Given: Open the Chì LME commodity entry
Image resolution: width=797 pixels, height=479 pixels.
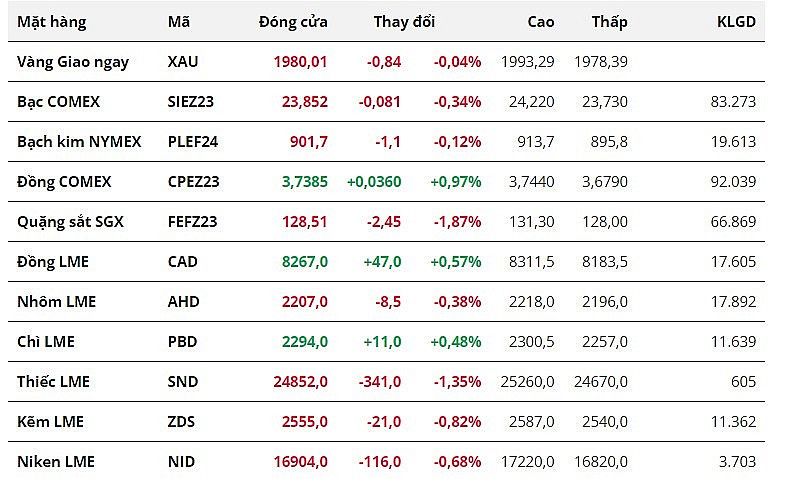Looking at the screenshot, I should (x=46, y=342).
